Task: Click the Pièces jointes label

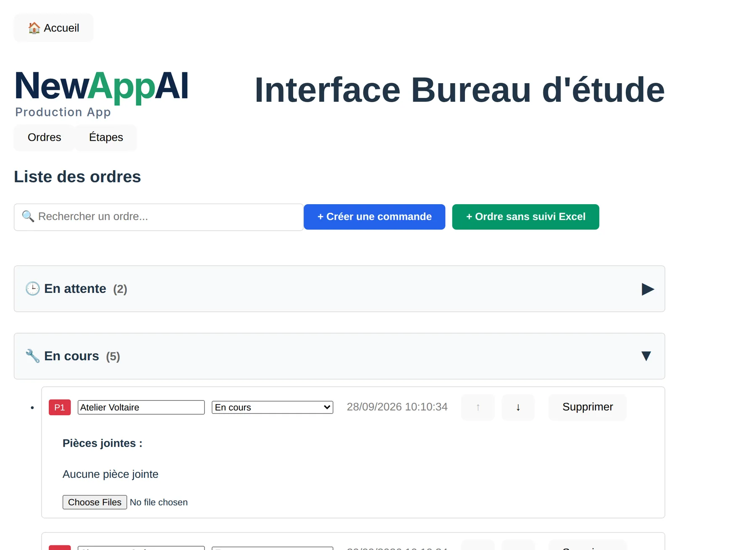Action: tap(102, 443)
